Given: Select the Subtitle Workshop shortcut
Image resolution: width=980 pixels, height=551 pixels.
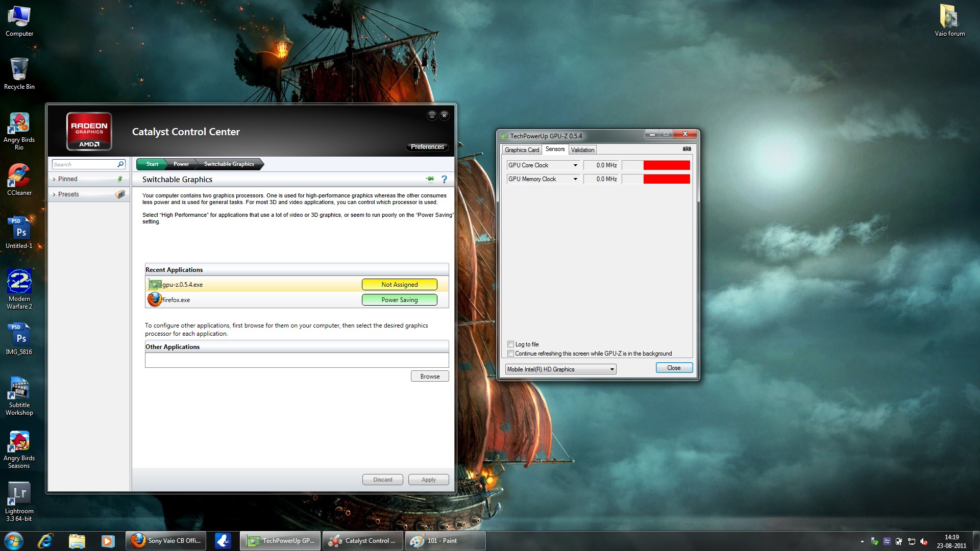Looking at the screenshot, I should point(19,396).
